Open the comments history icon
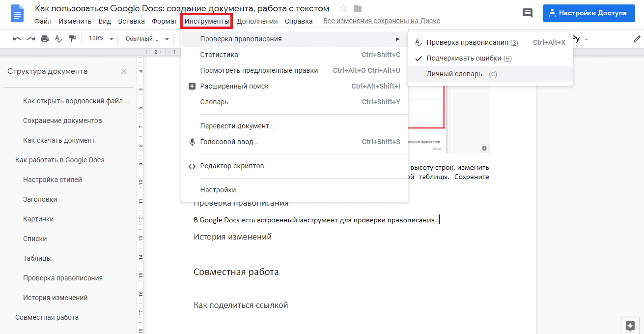Image resolution: width=644 pixels, height=334 pixels. tap(528, 13)
